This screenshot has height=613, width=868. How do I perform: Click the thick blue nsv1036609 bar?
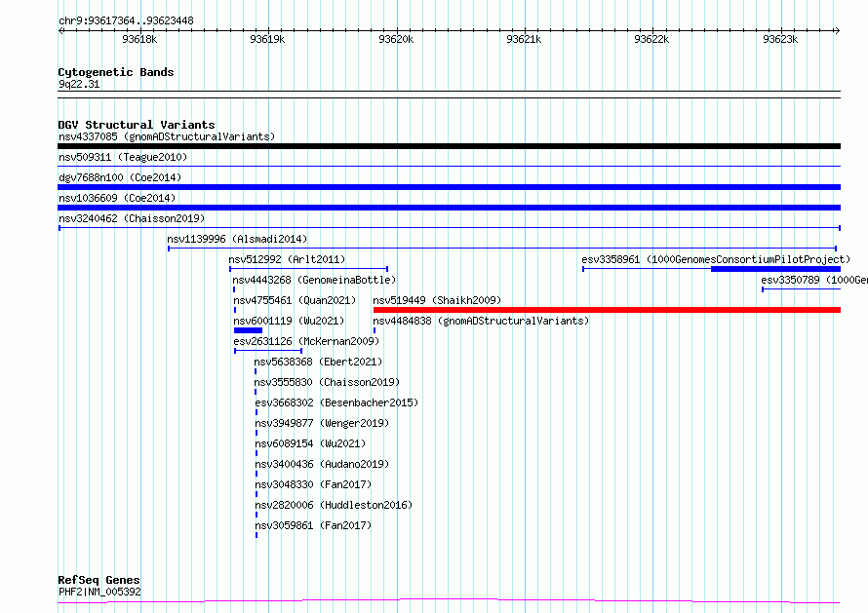click(449, 208)
